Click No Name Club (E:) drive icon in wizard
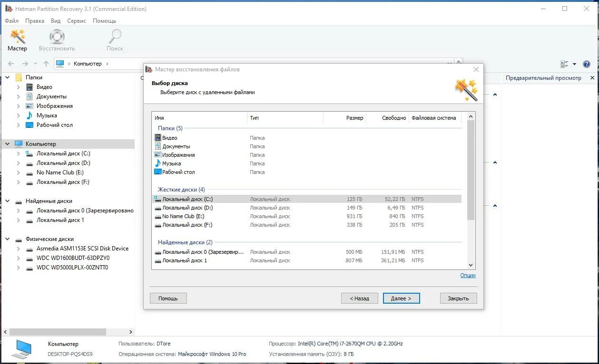The width and height of the screenshot is (599, 364). [158, 216]
